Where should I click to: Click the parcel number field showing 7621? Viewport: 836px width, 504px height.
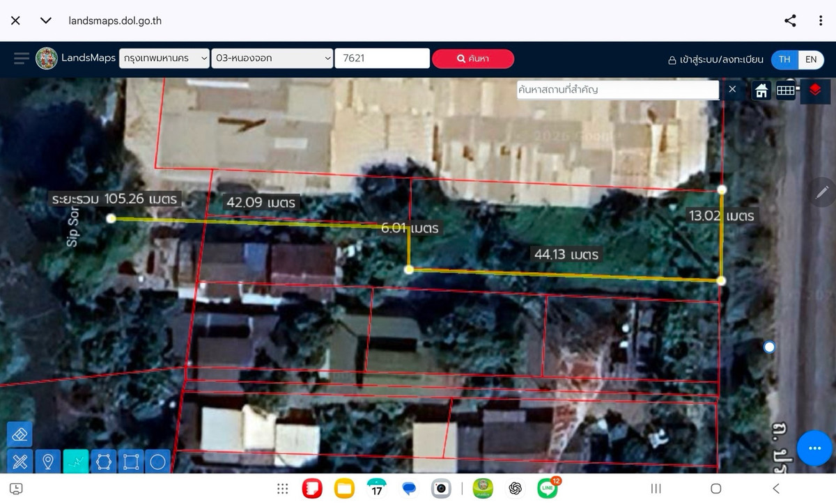382,58
